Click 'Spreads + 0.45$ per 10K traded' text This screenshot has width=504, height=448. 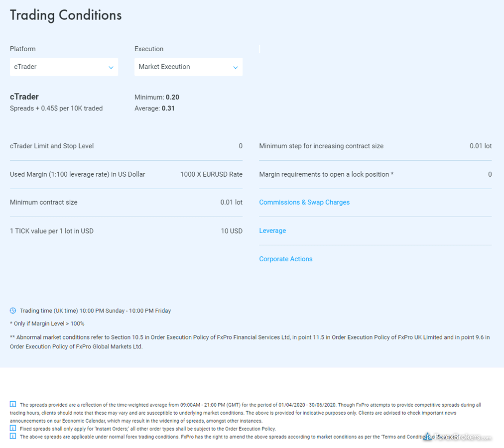coord(56,109)
